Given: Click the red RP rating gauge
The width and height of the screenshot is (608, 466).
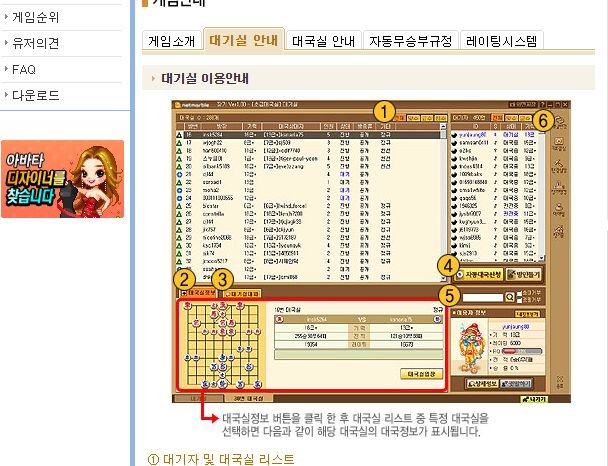Looking at the screenshot, I should 522,351.
